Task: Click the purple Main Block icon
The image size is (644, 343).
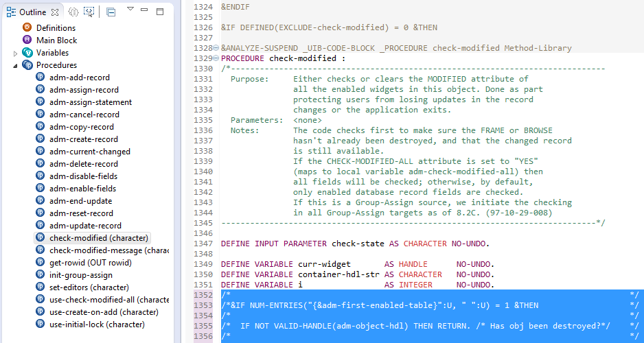Action: (x=27, y=40)
